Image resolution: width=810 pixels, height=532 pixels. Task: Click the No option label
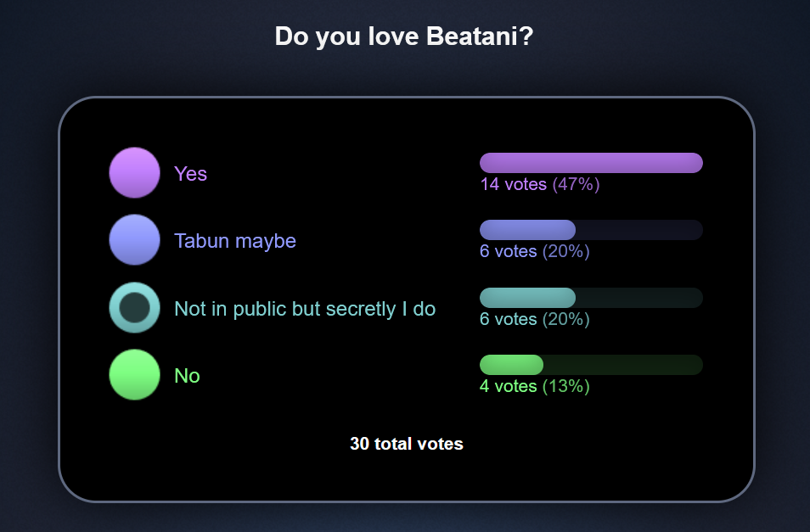click(x=187, y=375)
